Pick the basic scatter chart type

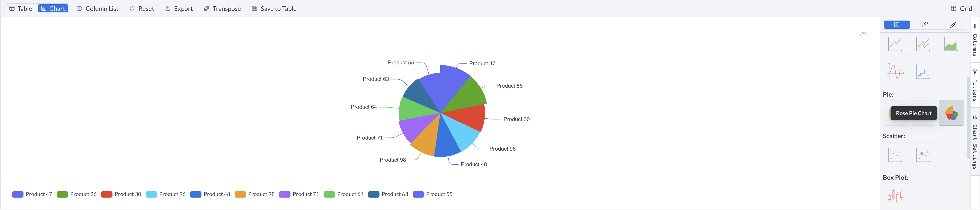click(895, 155)
